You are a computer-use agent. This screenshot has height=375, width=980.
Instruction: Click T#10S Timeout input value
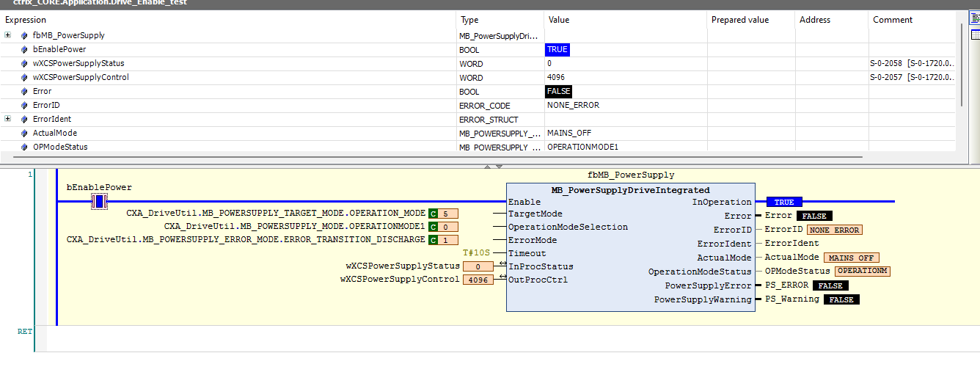(478, 253)
